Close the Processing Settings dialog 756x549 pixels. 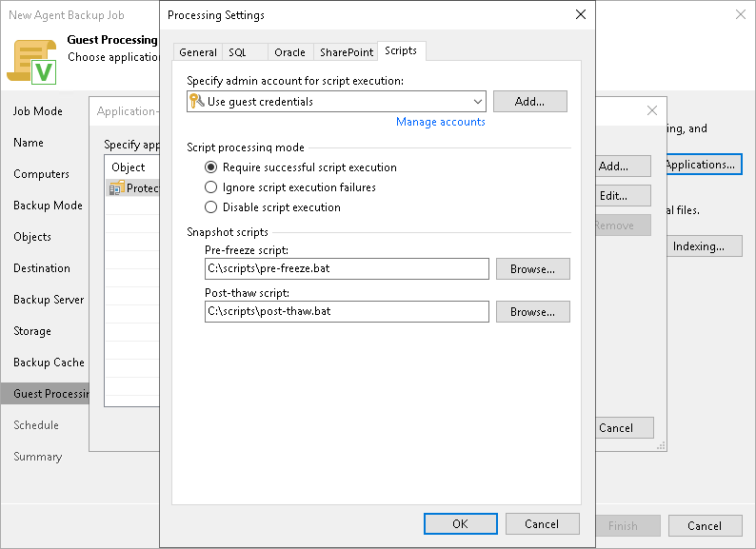point(580,15)
